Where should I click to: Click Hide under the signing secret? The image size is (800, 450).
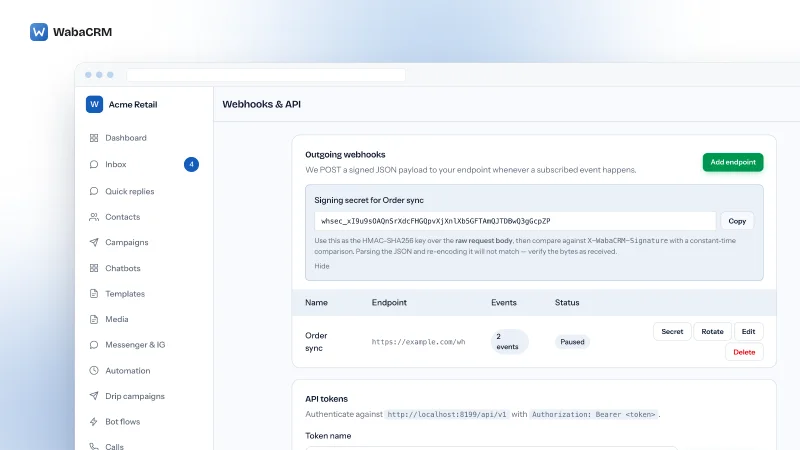pyautogui.click(x=321, y=266)
